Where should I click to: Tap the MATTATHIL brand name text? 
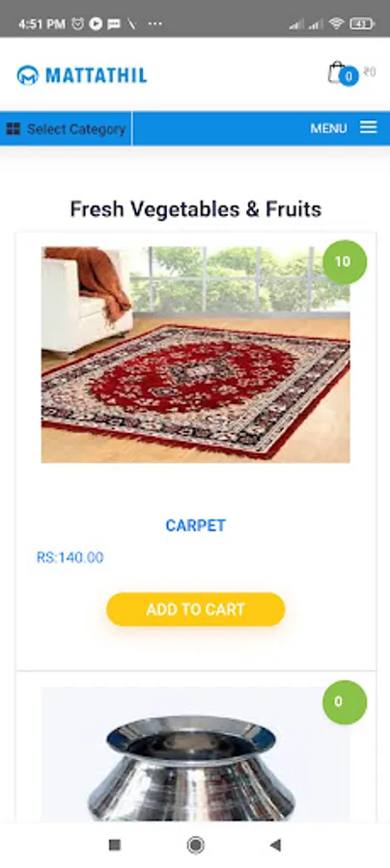pyautogui.click(x=96, y=75)
